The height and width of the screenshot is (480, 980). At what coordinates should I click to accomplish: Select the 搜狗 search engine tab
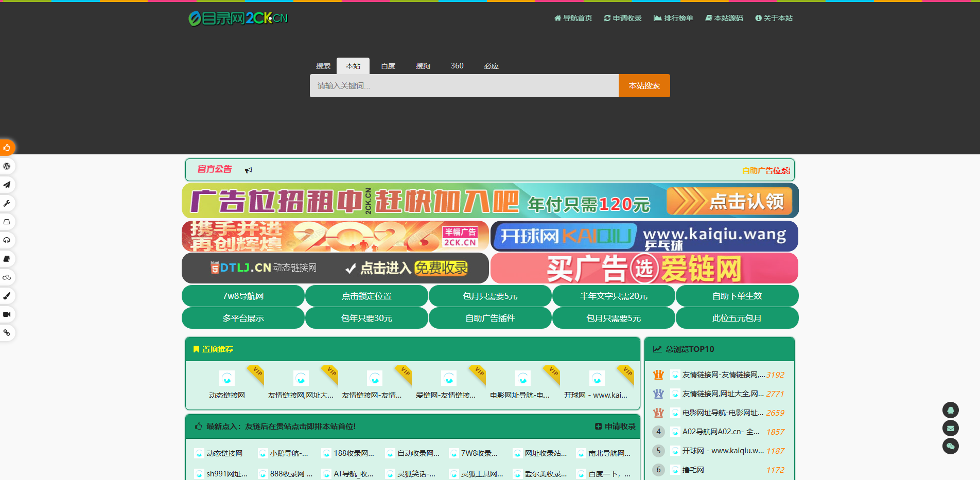tap(423, 65)
